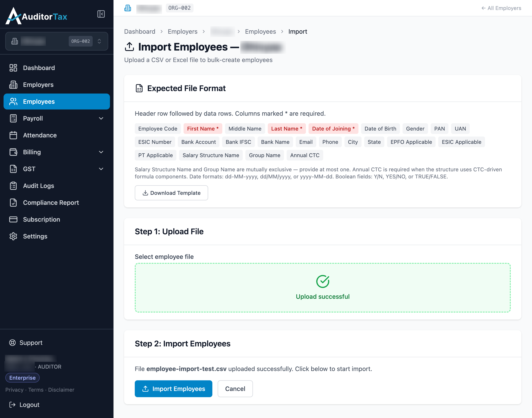This screenshot has width=532, height=418.
Task: Click the employer building icon in top bar
Action: point(128,8)
